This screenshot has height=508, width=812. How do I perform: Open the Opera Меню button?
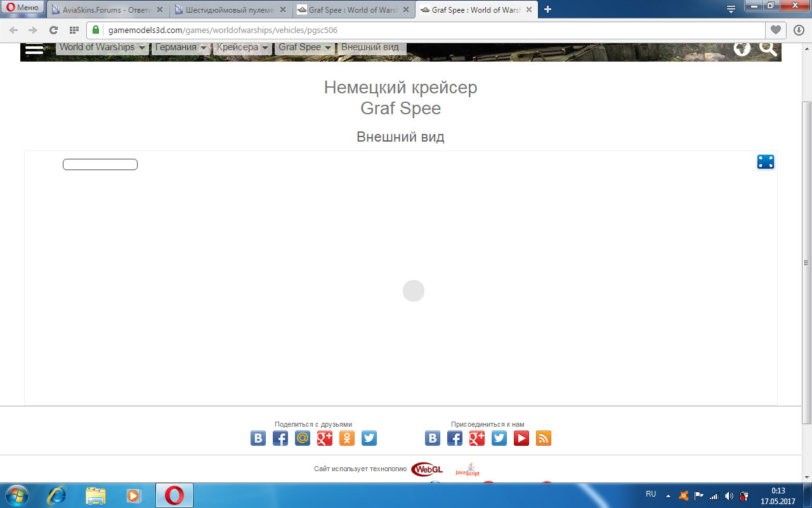pos(23,8)
